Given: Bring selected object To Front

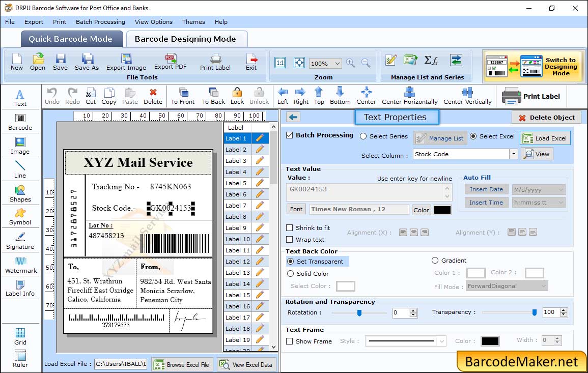Looking at the screenshot, I should click(x=183, y=96).
